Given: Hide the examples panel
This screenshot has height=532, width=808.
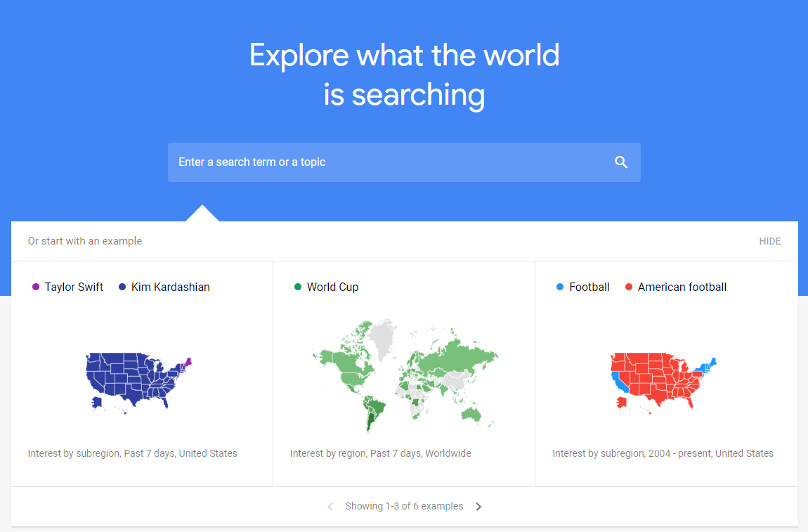Looking at the screenshot, I should coord(770,241).
